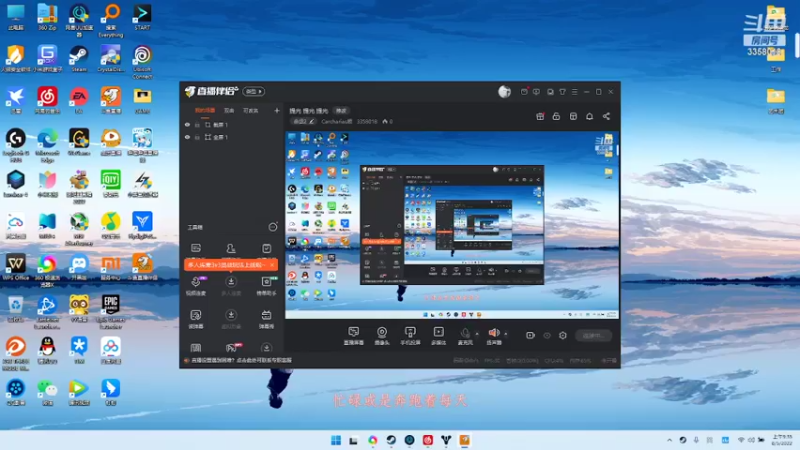Click the padlock icon above the preview

coord(556,116)
